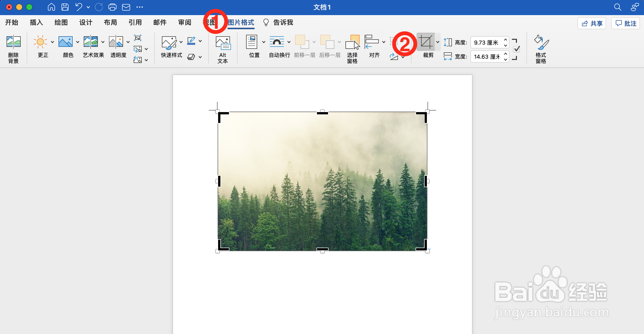Open the 审阅 tab
Image resolution: width=644 pixels, height=334 pixels.
pos(185,23)
